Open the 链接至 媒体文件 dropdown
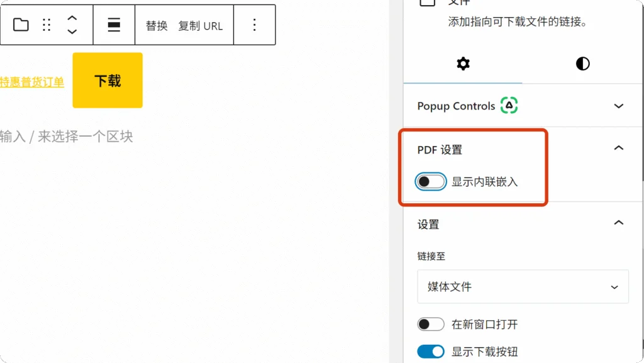Image resolution: width=644 pixels, height=363 pixels. (523, 287)
